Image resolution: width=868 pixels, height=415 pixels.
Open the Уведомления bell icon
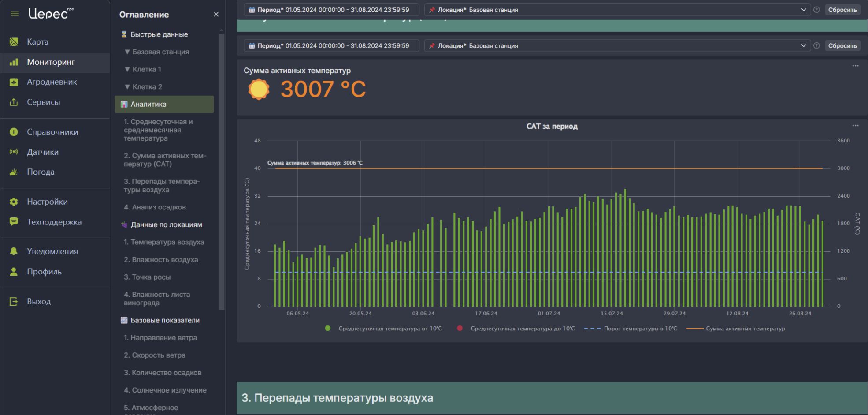tap(14, 251)
